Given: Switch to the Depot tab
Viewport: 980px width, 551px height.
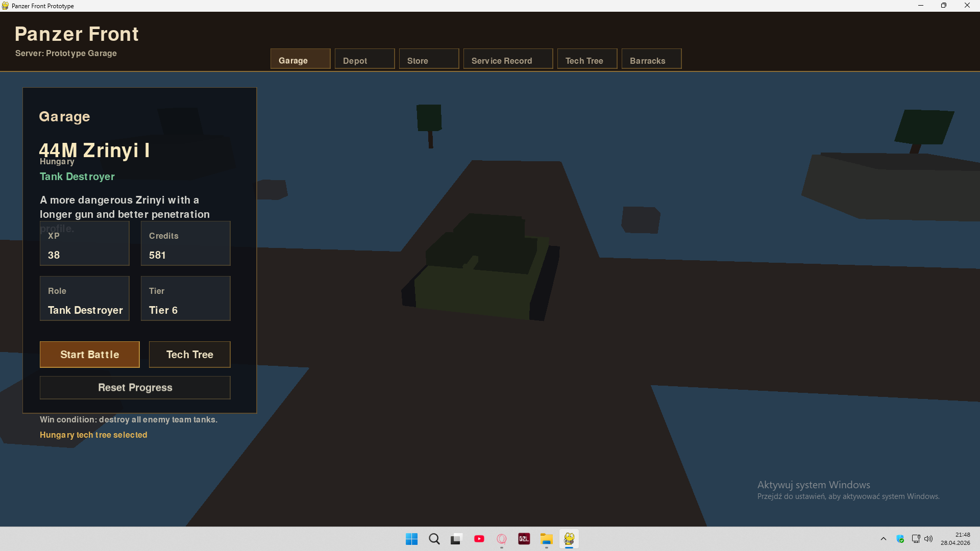Looking at the screenshot, I should tap(364, 59).
